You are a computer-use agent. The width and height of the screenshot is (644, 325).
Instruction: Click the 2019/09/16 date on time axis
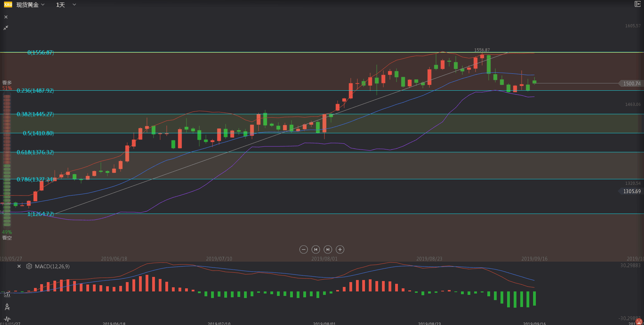[x=534, y=259]
